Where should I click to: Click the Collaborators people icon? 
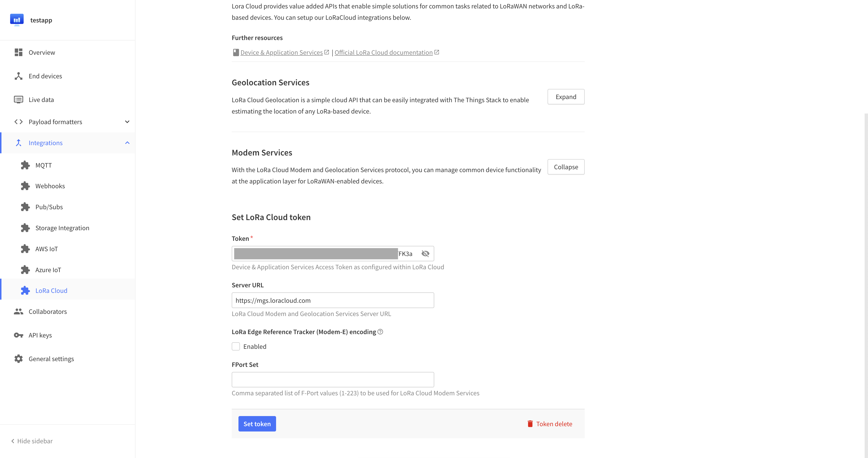click(19, 311)
